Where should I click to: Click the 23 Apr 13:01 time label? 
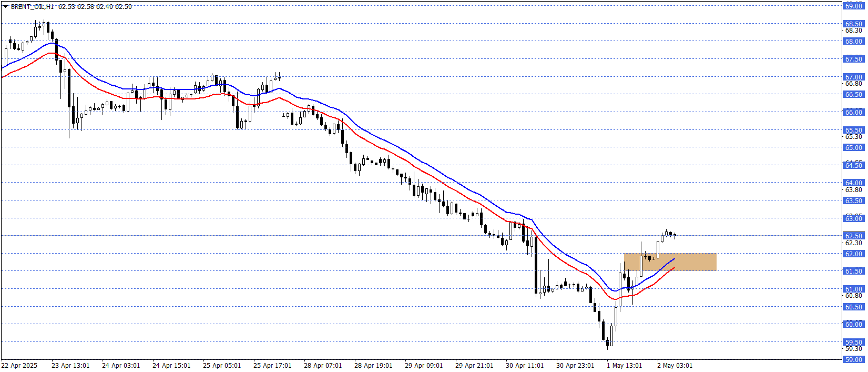point(70,365)
